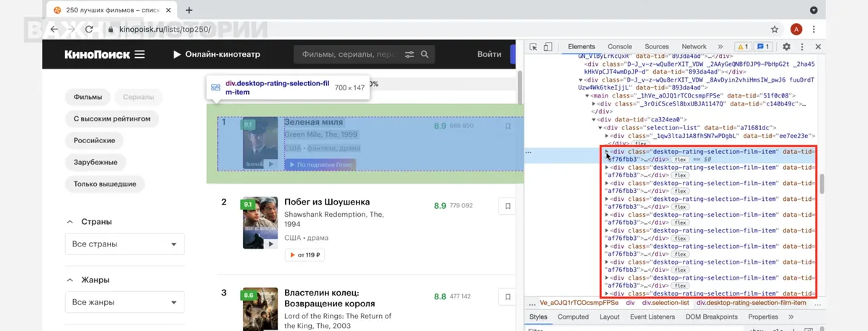
Task: Collapse the selection-list div node
Action: coord(600,127)
